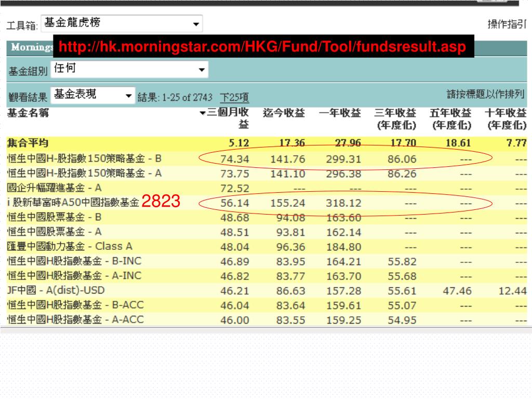
Task: Select the value 18.61 in 集合平均 row
Action: click(x=458, y=143)
